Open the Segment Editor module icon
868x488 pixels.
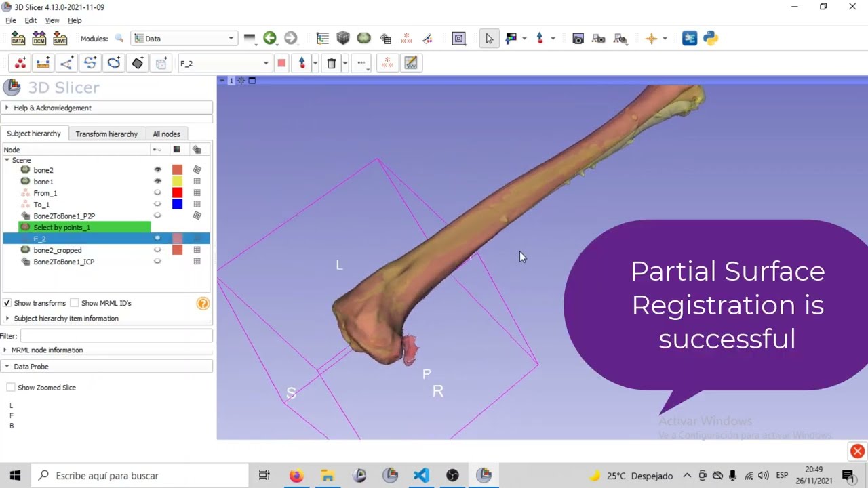427,39
